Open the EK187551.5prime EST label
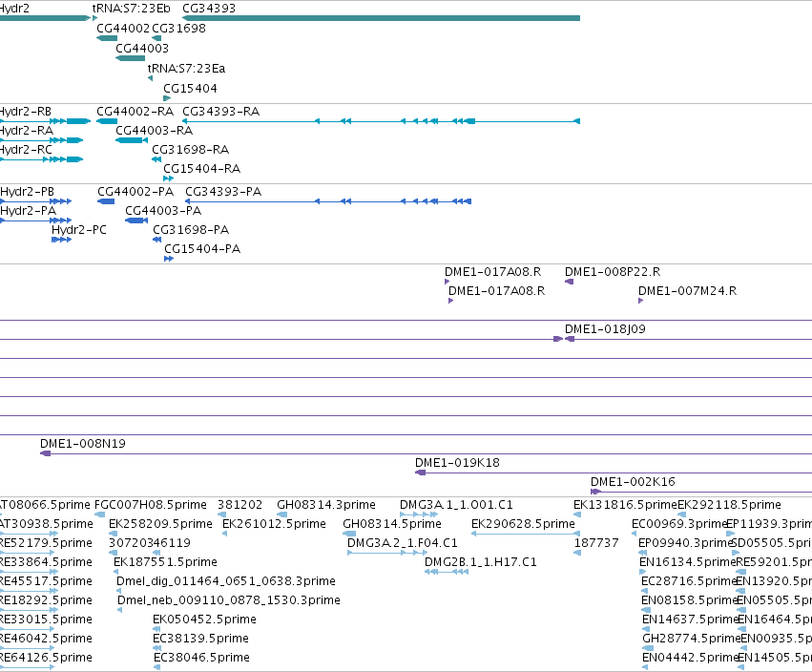The image size is (812, 672). pyautogui.click(x=165, y=562)
